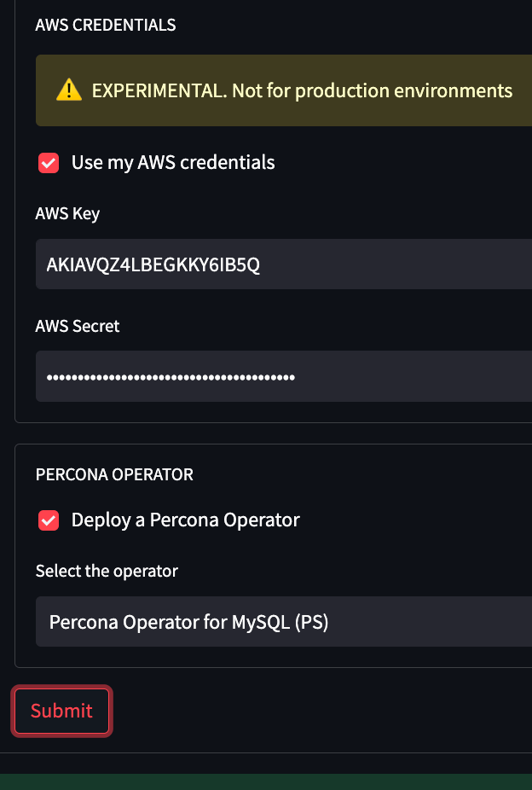Click the PERCONA OPERATOR section header
The image size is (532, 790).
[114, 474]
